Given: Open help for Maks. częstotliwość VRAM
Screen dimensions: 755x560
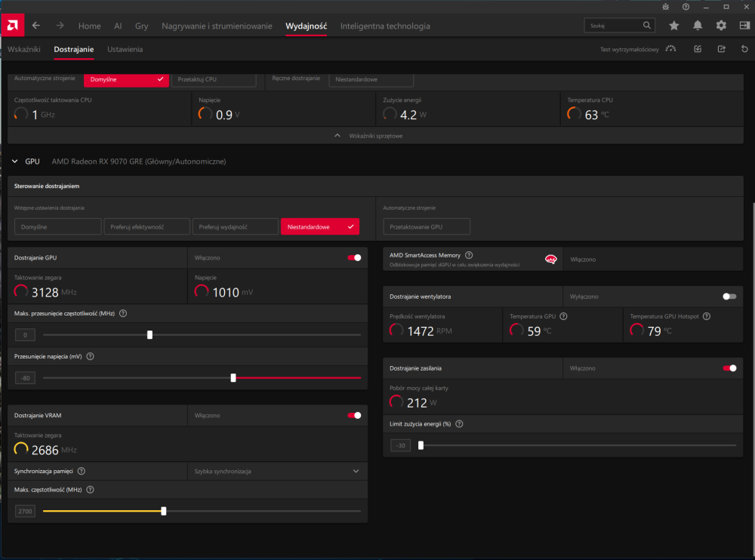Looking at the screenshot, I should point(90,490).
